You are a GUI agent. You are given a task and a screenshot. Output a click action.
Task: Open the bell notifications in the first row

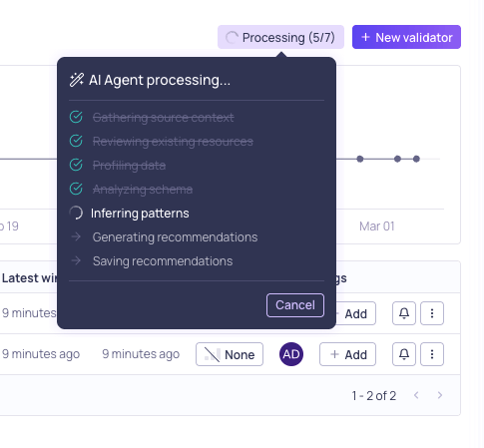click(x=404, y=313)
